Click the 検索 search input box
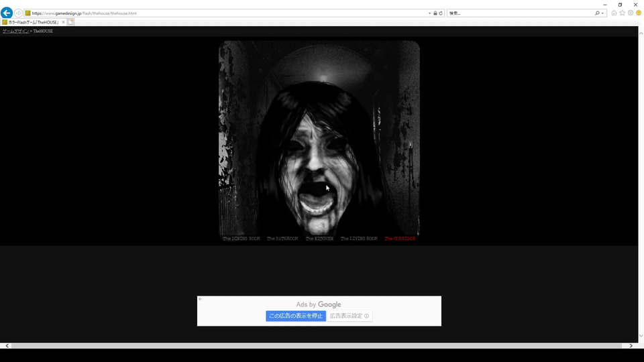 tap(521, 13)
